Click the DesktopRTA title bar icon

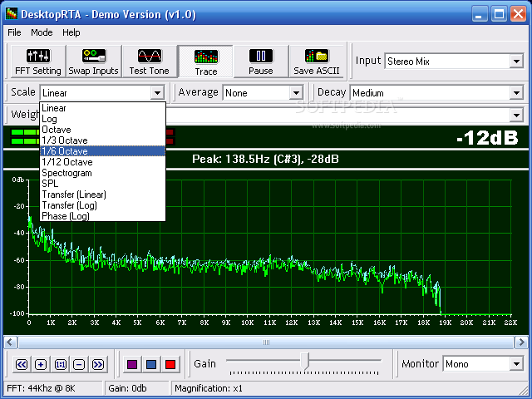12,14
